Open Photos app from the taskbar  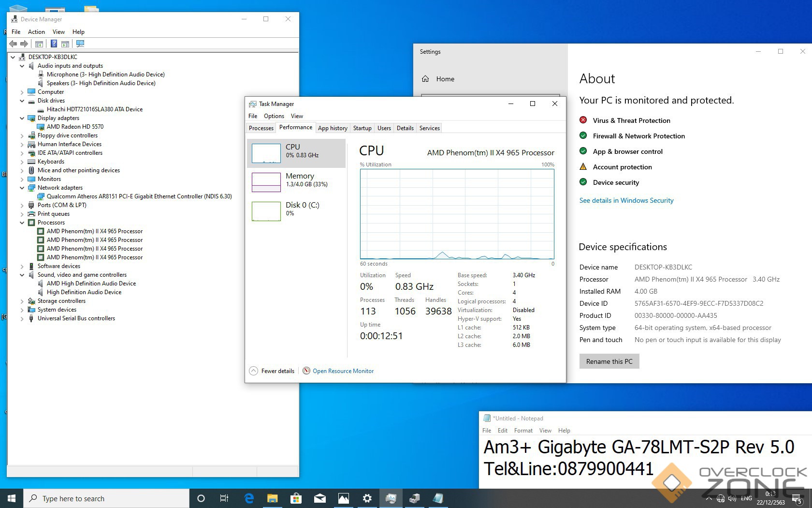[343, 498]
